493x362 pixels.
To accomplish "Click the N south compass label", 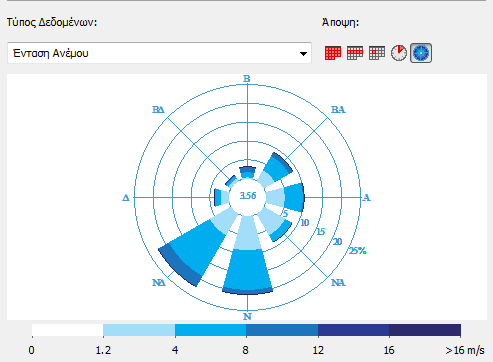I will point(247,316).
